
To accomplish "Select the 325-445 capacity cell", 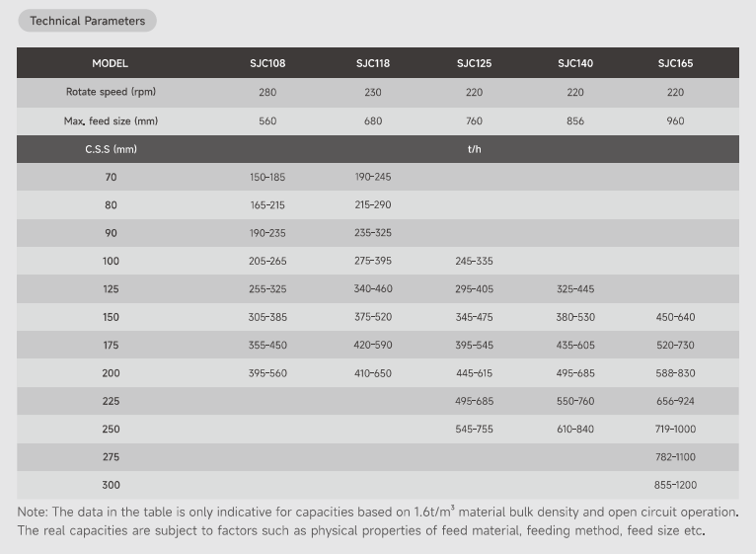I will (575, 289).
